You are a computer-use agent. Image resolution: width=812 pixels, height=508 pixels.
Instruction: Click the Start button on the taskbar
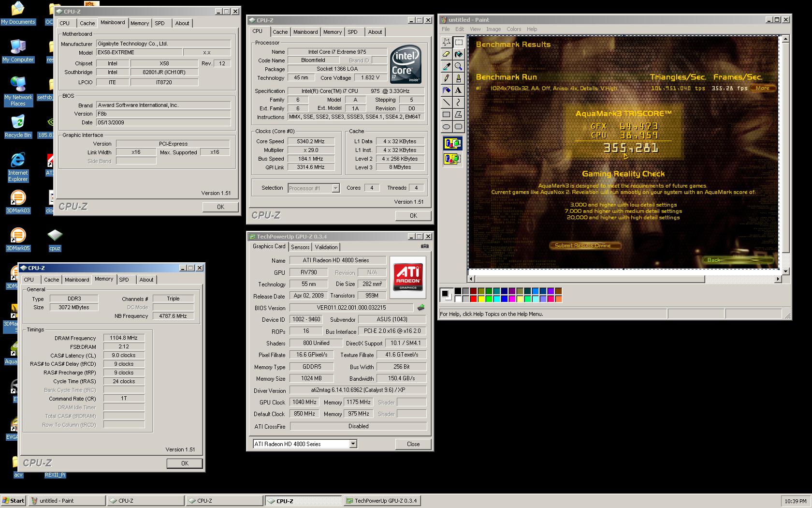pyautogui.click(x=13, y=501)
